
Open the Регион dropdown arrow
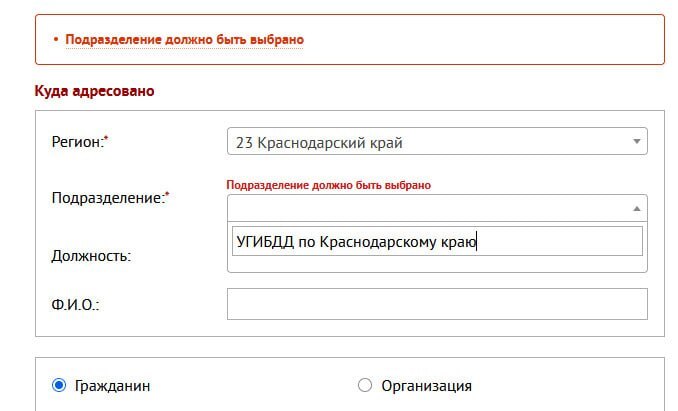coord(636,142)
